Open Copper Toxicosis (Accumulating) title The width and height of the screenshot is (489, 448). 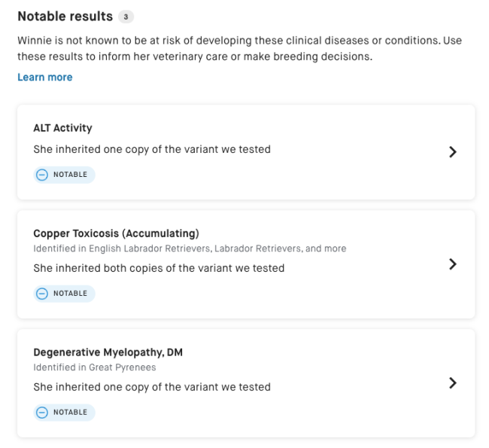(116, 233)
